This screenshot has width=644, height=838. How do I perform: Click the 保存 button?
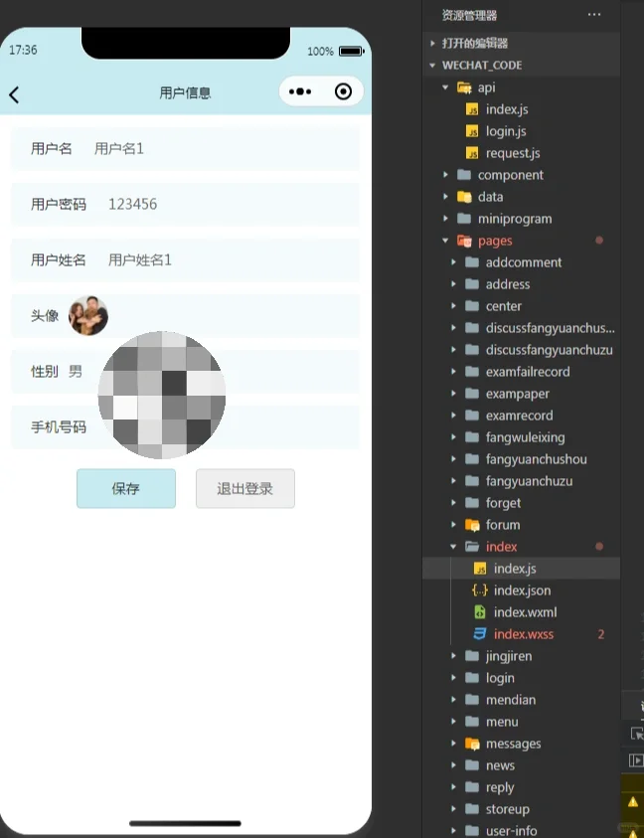126,488
